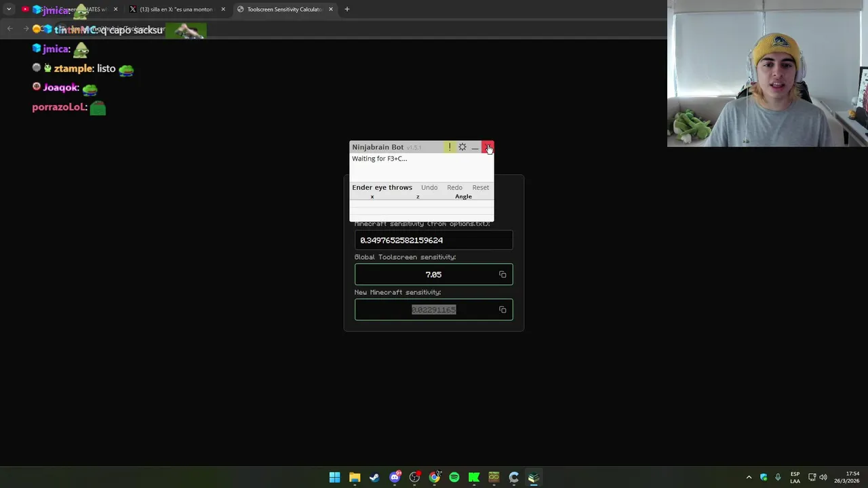Click ztample's chat message 'listo'
The height and width of the screenshot is (488, 868).
point(106,68)
